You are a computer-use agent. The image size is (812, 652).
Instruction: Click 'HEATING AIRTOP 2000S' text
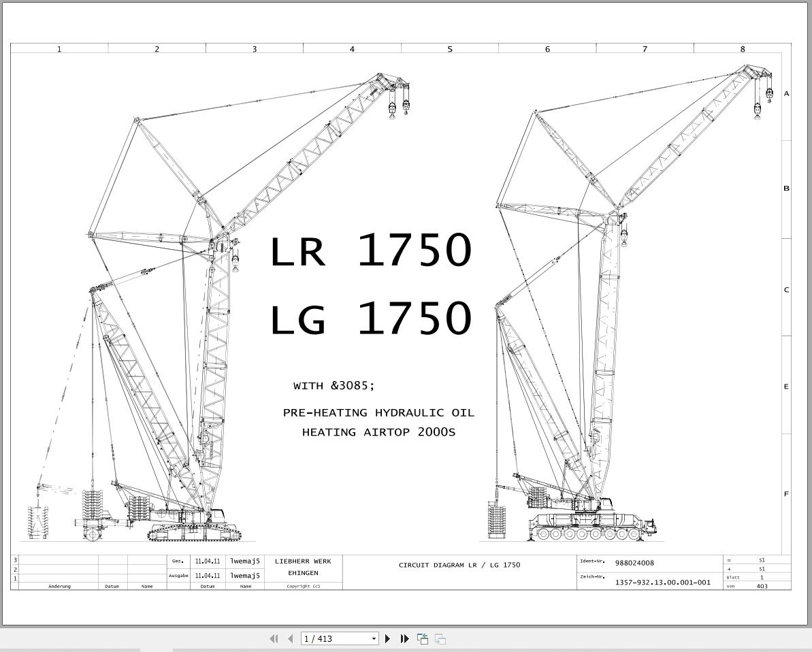(x=378, y=431)
